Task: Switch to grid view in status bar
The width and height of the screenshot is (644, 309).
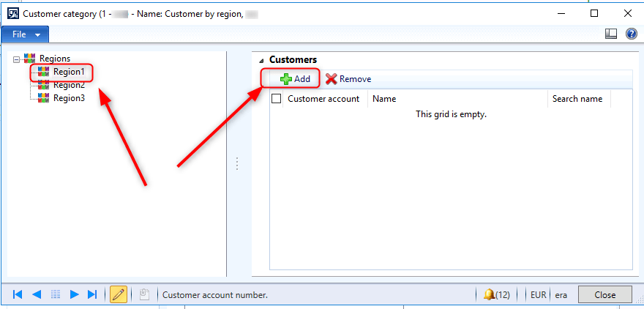Action: click(x=55, y=294)
